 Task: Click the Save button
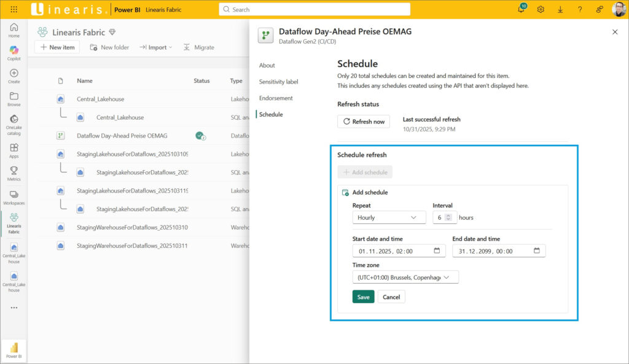tap(363, 297)
